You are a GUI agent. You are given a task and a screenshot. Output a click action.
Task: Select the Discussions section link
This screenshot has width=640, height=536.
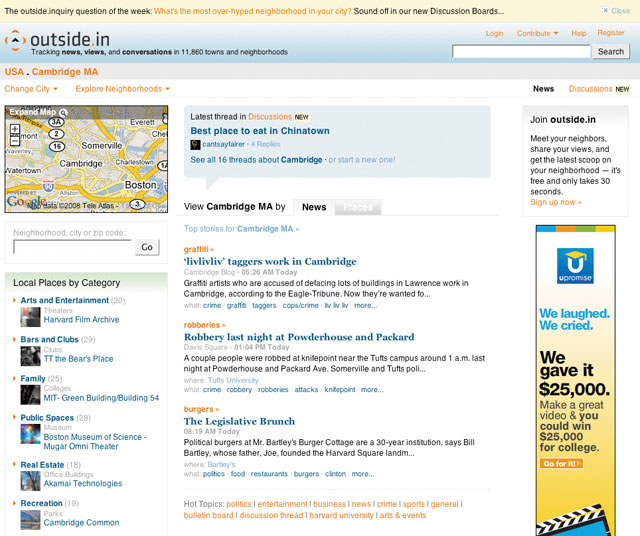[x=590, y=89]
